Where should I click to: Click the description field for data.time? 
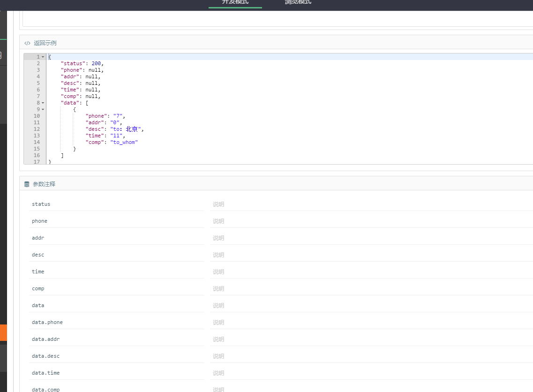[371, 373]
